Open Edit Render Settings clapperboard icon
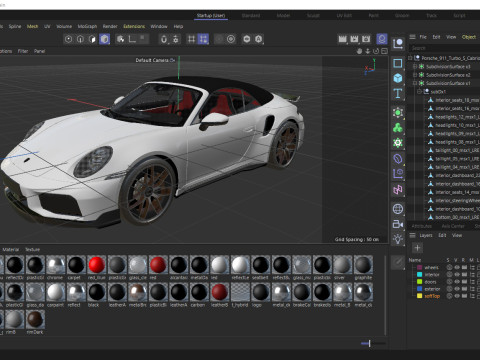This screenshot has height=360, width=480. [366, 39]
